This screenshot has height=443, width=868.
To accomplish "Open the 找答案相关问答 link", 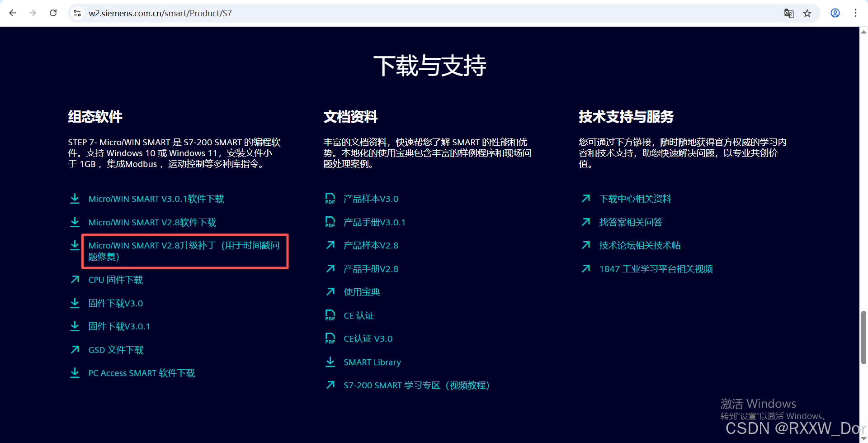I will 631,222.
